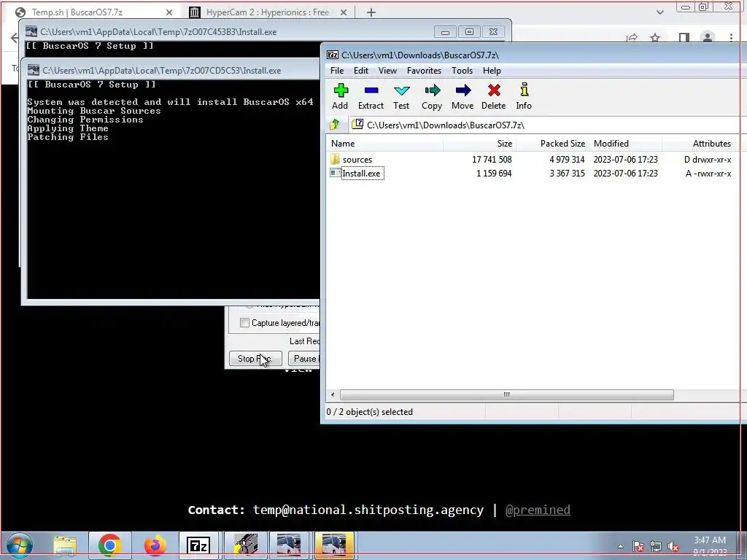
Task: Sort by Name column header
Action: click(385, 144)
